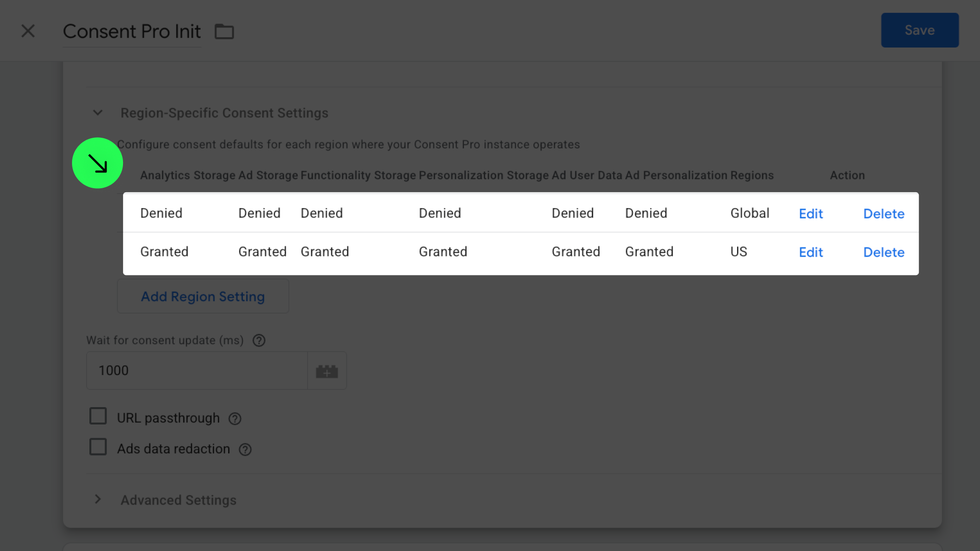Edit the Global region row

811,214
